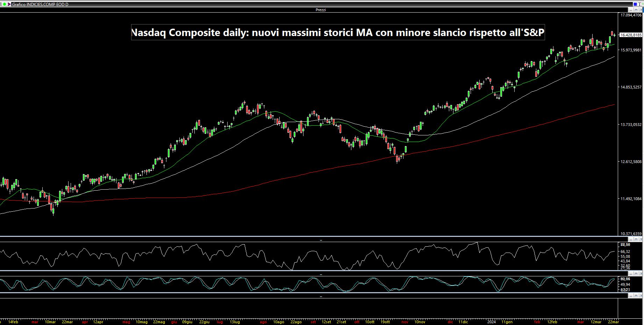The image size is (644, 325).
Task: Minimize the single-line oscillator panel
Action: tap(631, 239)
